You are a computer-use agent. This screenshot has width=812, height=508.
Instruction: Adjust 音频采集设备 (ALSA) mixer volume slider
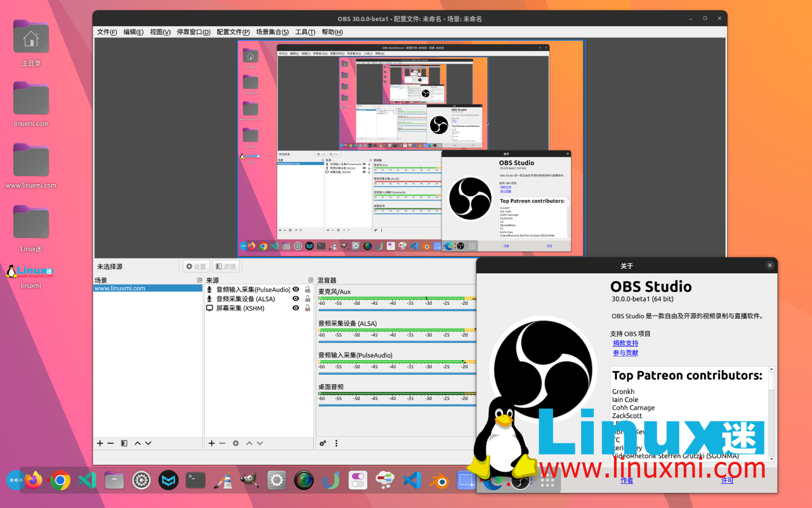(x=397, y=342)
